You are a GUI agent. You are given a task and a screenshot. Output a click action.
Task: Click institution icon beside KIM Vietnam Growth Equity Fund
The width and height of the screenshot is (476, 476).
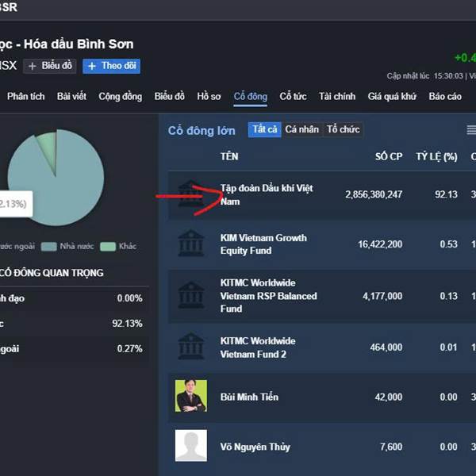coord(190,243)
